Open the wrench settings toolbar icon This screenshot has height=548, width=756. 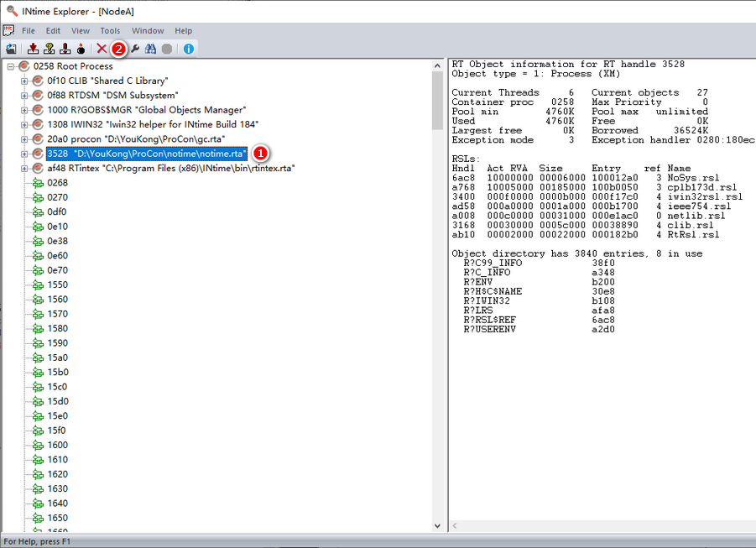click(135, 49)
